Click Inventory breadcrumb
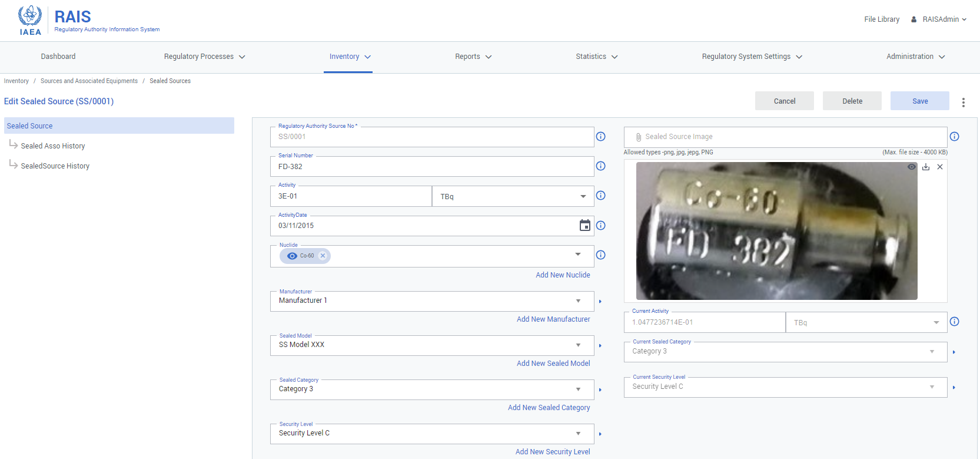The image size is (980, 459). click(16, 81)
